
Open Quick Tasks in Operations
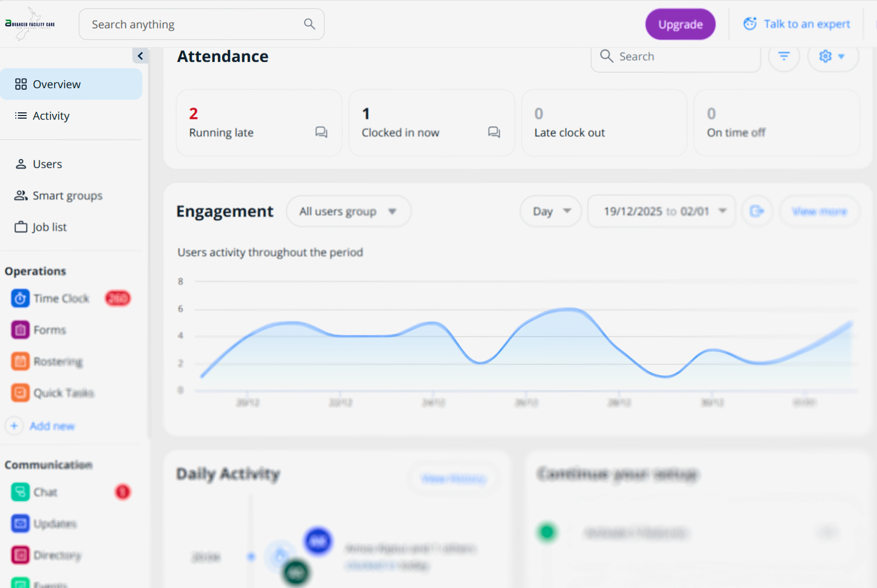63,393
